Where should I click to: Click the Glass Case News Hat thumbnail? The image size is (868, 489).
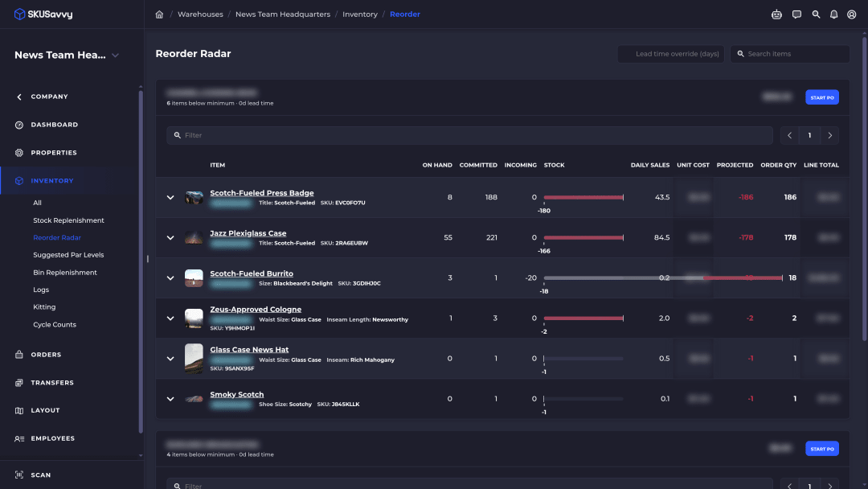coord(194,358)
